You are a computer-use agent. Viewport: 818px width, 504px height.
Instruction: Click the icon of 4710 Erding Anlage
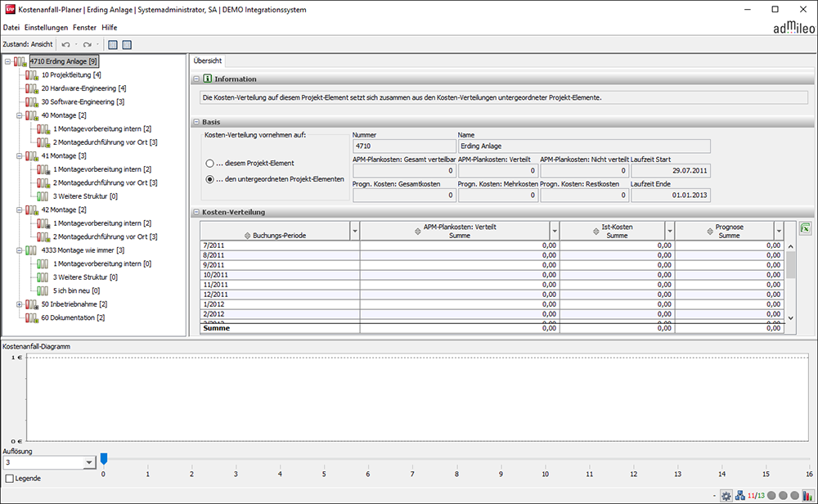(x=20, y=61)
